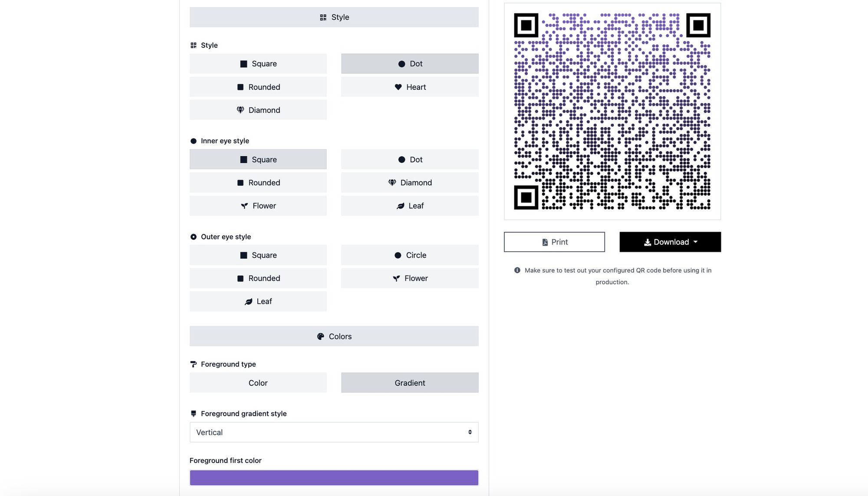Select the Leaf inner eye style
868x496 pixels.
[410, 205]
